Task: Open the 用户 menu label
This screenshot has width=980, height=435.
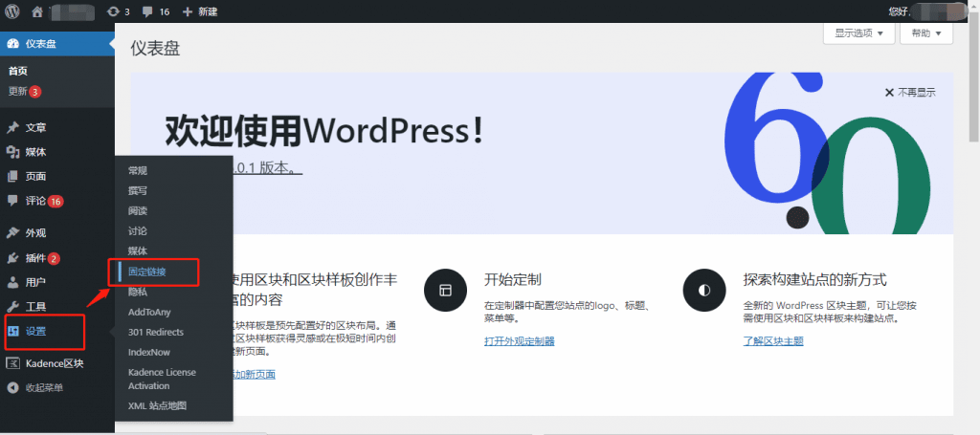Action: pos(35,282)
